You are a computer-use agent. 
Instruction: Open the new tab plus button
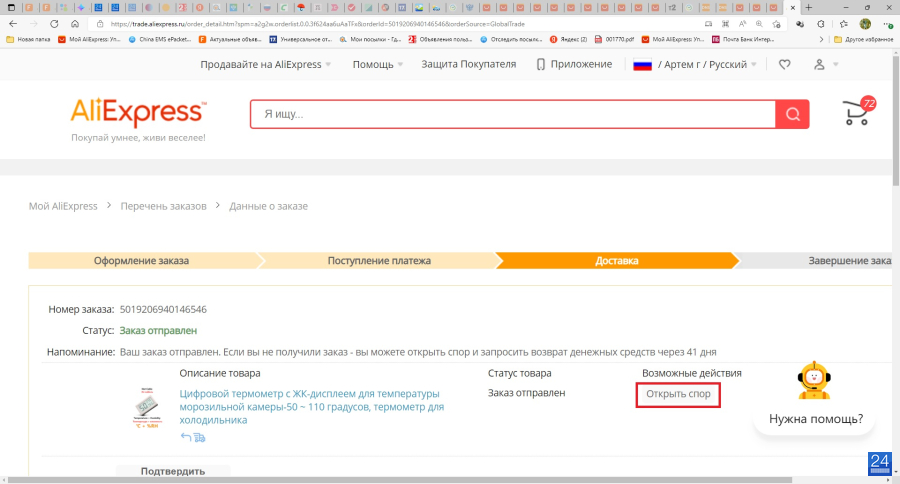tap(808, 7)
